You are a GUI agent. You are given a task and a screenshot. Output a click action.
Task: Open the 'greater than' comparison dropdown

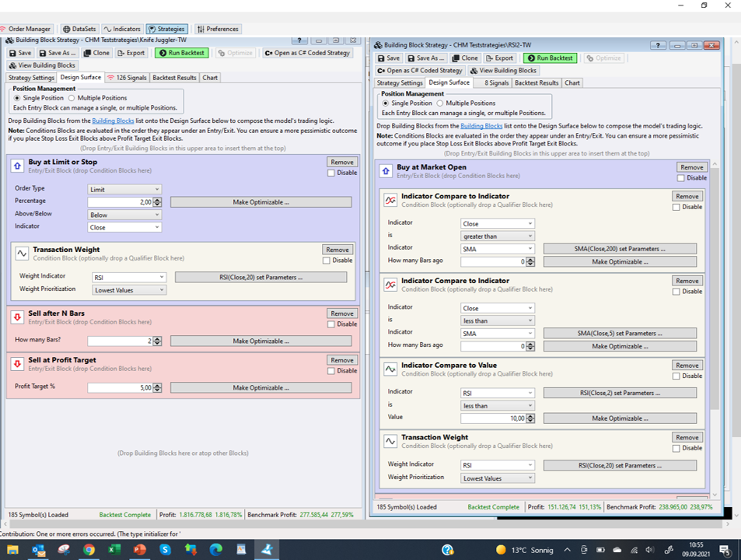tap(497, 236)
